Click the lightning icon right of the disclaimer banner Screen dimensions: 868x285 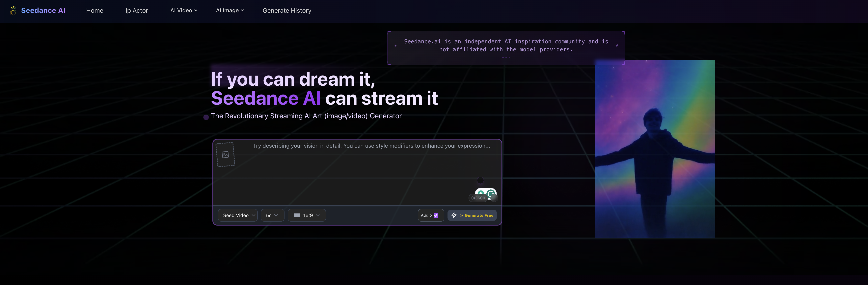tap(617, 46)
